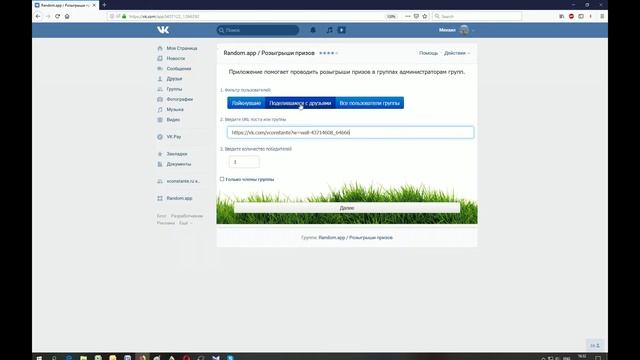Bookmark the page with the star icon
This screenshot has width=640, height=360.
pyautogui.click(x=424, y=16)
